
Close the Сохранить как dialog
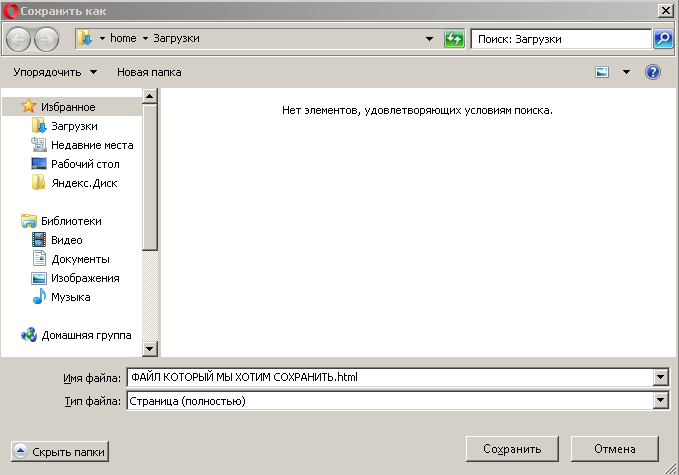point(665,11)
